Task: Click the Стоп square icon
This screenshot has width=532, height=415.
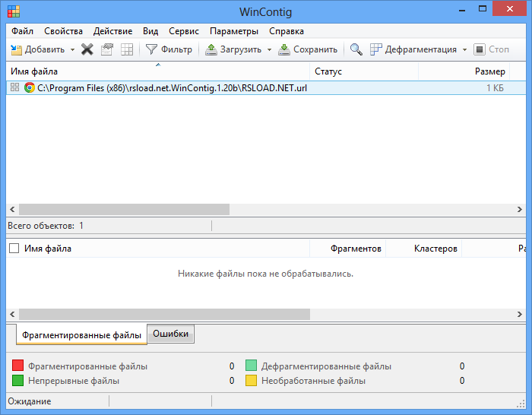Action: [x=480, y=49]
